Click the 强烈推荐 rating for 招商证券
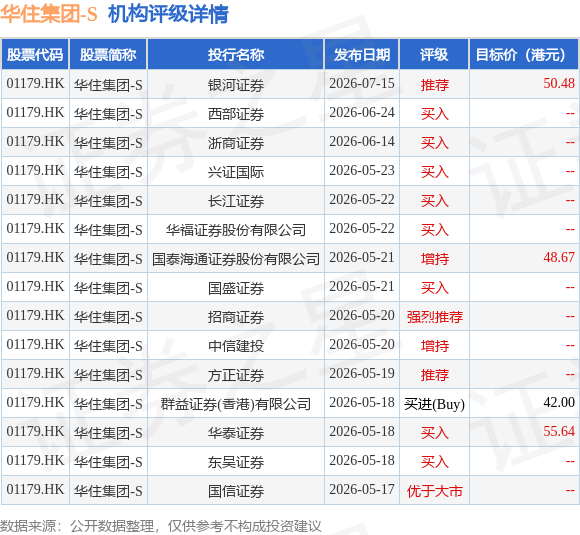 tap(435, 317)
